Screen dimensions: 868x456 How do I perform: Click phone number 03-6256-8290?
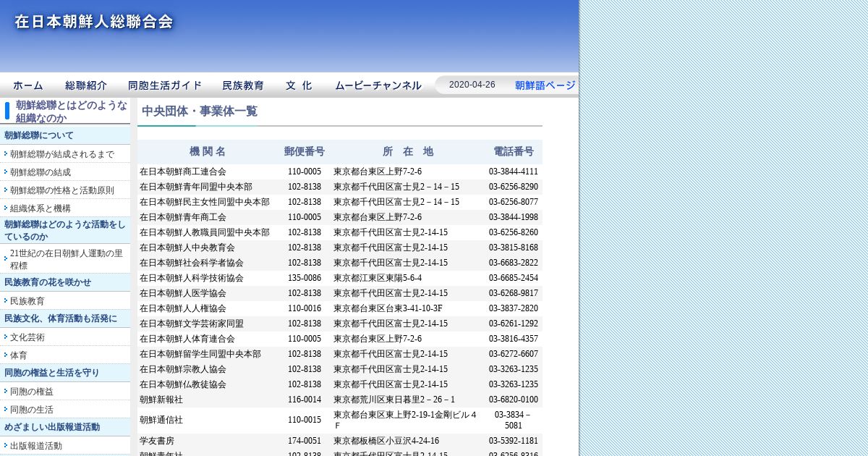(514, 187)
